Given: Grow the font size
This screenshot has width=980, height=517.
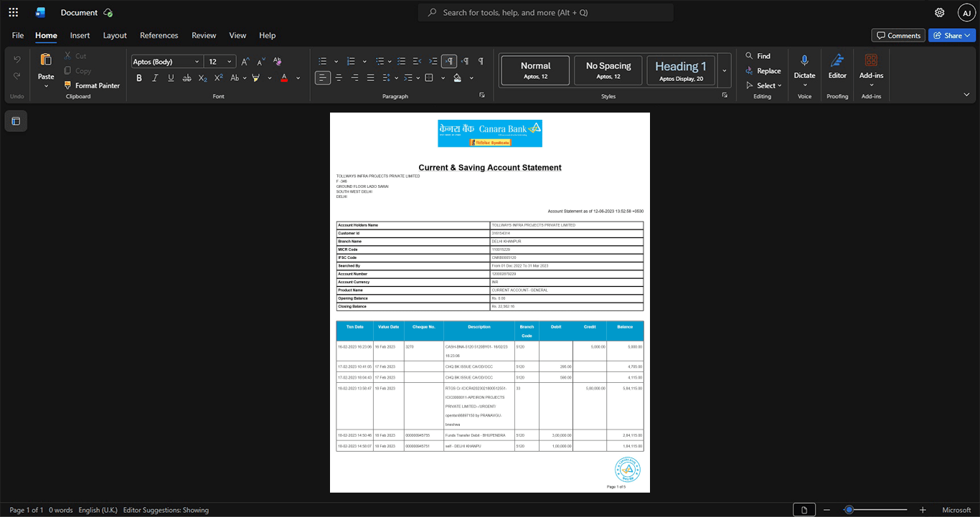Looking at the screenshot, I should pyautogui.click(x=245, y=62).
